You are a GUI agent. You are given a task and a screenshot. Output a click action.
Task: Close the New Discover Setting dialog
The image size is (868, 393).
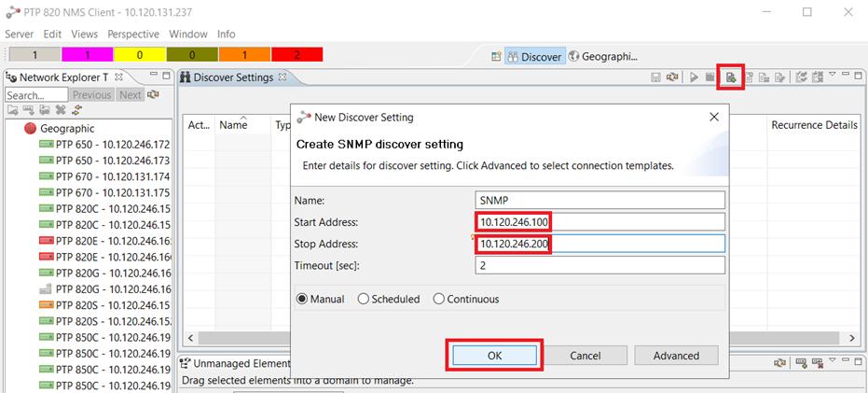[x=714, y=117]
